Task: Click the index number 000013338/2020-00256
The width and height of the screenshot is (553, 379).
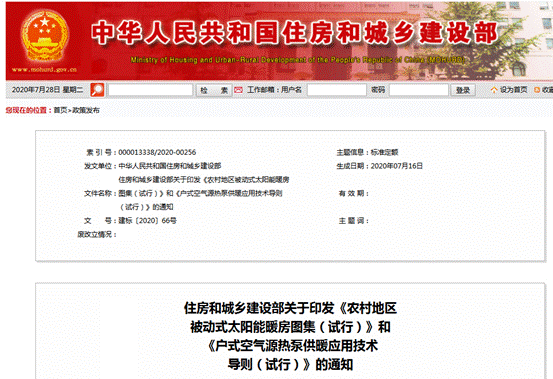Action: [x=157, y=152]
